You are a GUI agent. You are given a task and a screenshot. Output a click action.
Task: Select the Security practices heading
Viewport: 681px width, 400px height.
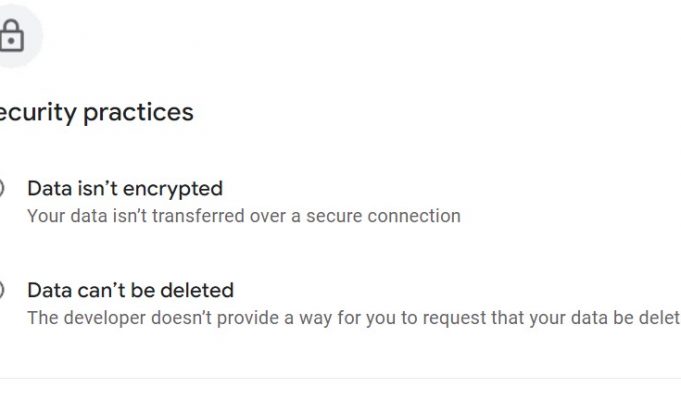96,113
